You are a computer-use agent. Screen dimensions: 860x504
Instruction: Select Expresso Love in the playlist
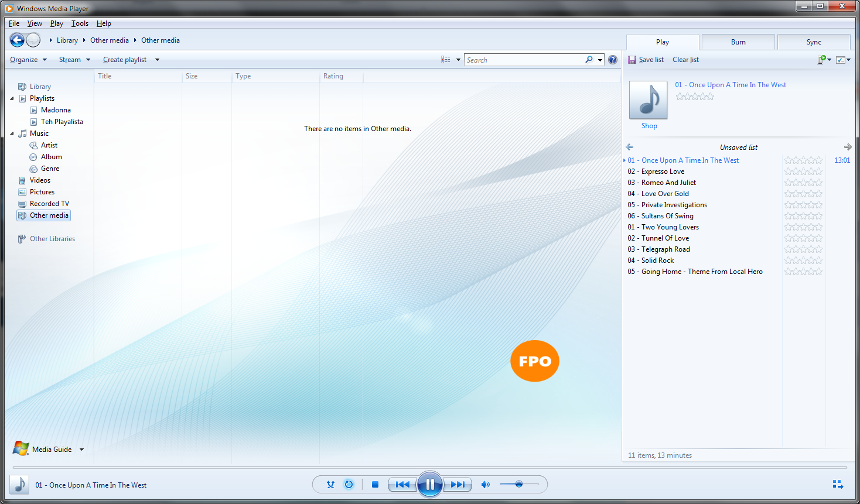(x=656, y=172)
